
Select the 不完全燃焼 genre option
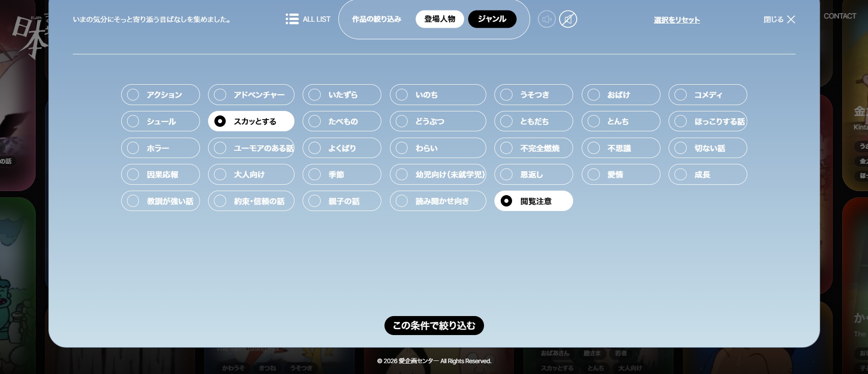pyautogui.click(x=534, y=148)
